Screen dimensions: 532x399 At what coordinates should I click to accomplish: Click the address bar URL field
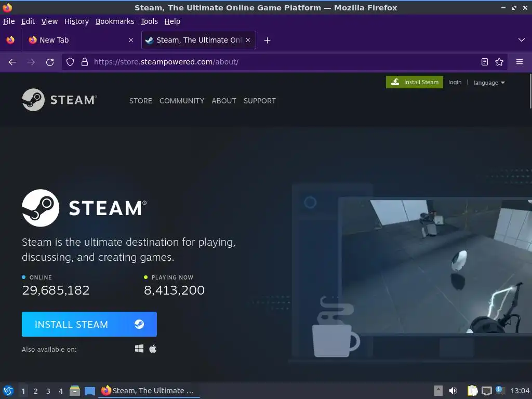point(284,62)
